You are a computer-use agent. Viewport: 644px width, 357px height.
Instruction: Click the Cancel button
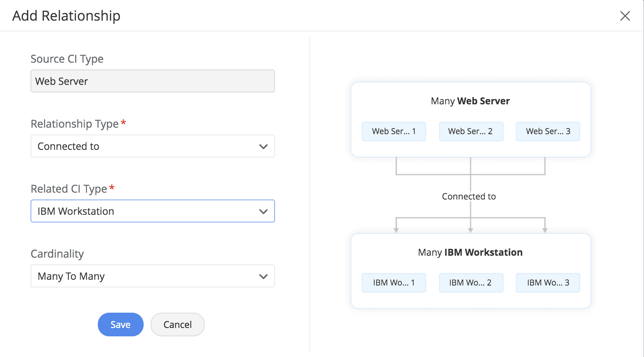[x=177, y=325]
